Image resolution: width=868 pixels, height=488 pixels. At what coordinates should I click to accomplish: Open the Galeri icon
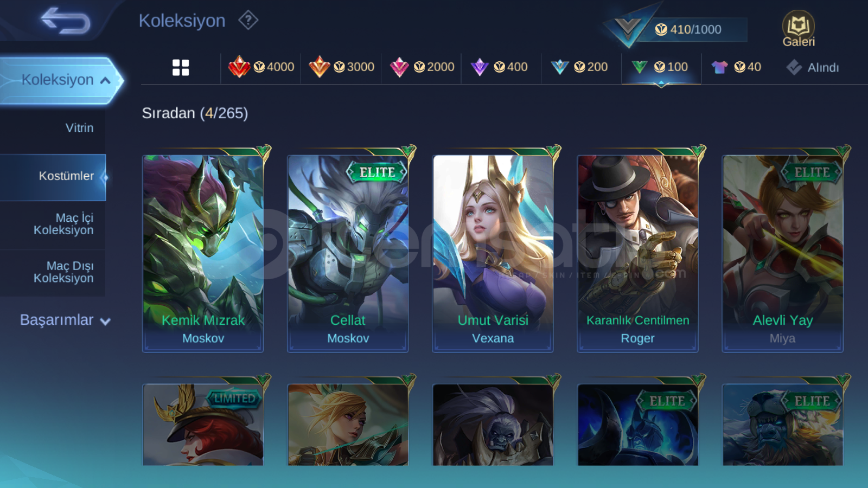pyautogui.click(x=799, y=29)
